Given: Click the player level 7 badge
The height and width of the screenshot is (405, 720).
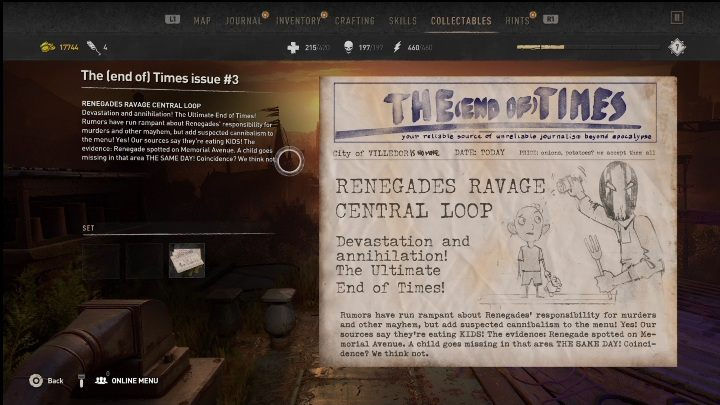Looking at the screenshot, I should (677, 47).
